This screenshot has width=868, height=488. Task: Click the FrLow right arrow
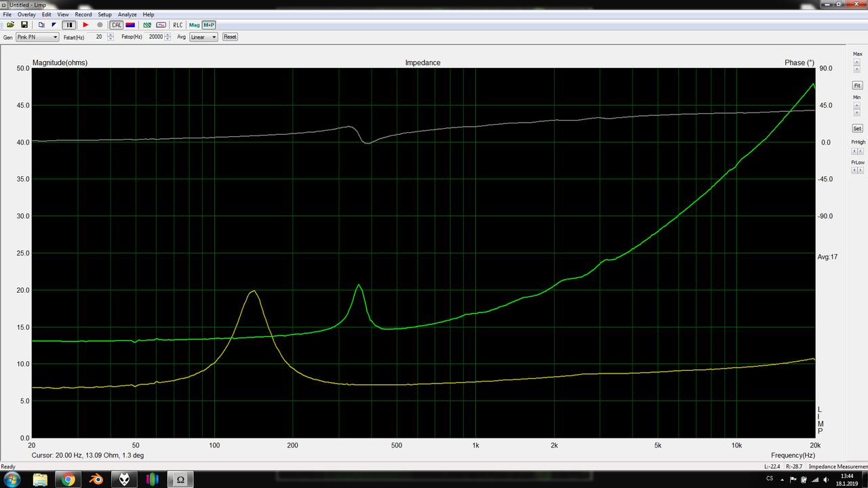coord(861,171)
